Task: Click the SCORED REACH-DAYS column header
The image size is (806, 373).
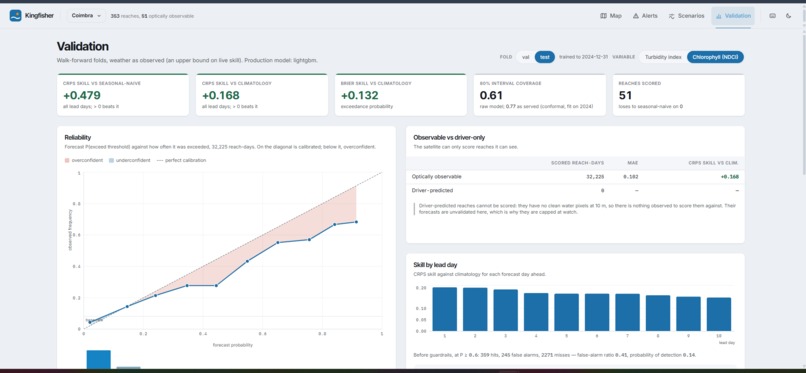Action: [x=578, y=163]
